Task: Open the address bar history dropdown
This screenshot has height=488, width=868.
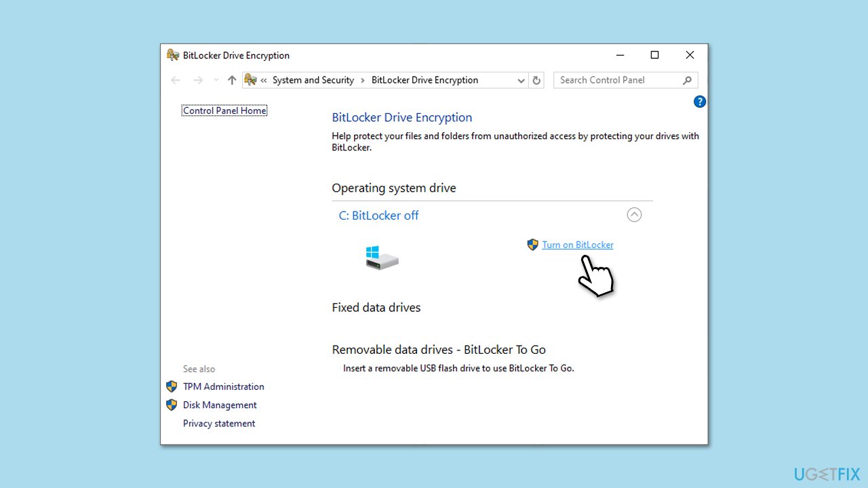Action: tap(521, 80)
